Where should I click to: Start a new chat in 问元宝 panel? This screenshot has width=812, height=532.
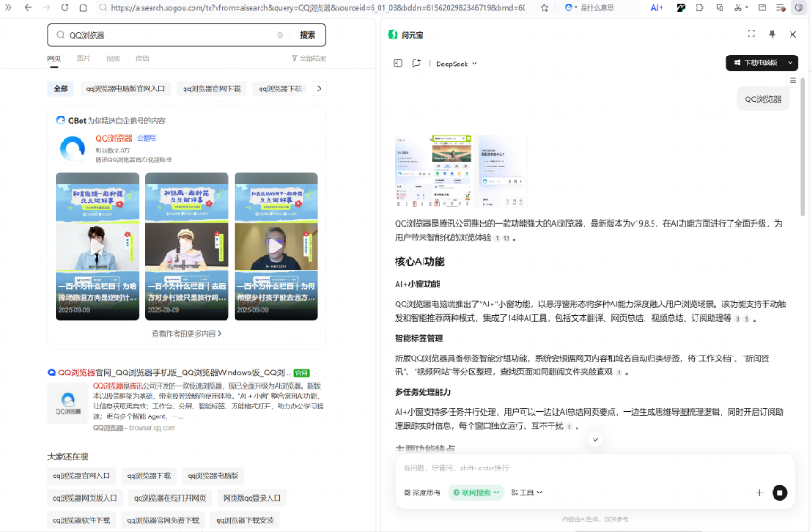pos(416,64)
